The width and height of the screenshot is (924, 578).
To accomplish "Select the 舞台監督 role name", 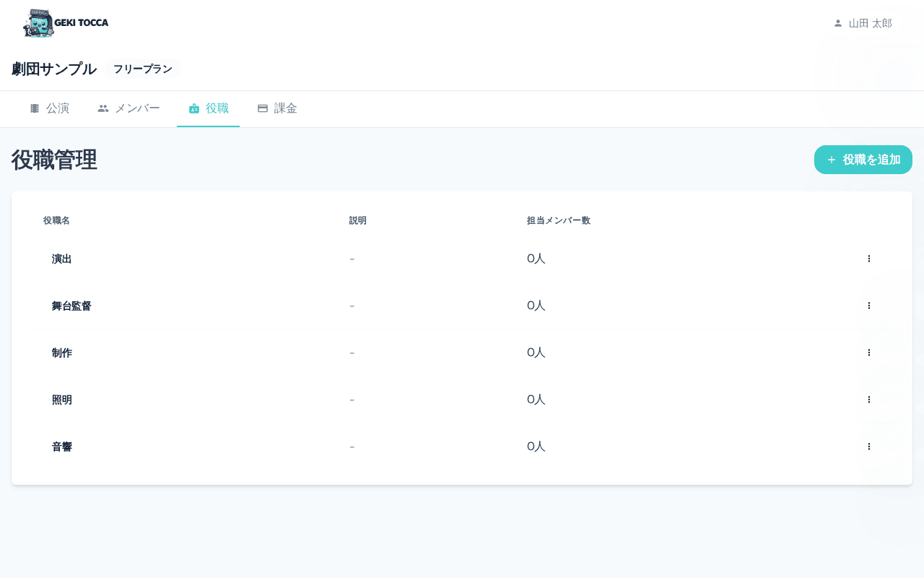I will coord(71,306).
